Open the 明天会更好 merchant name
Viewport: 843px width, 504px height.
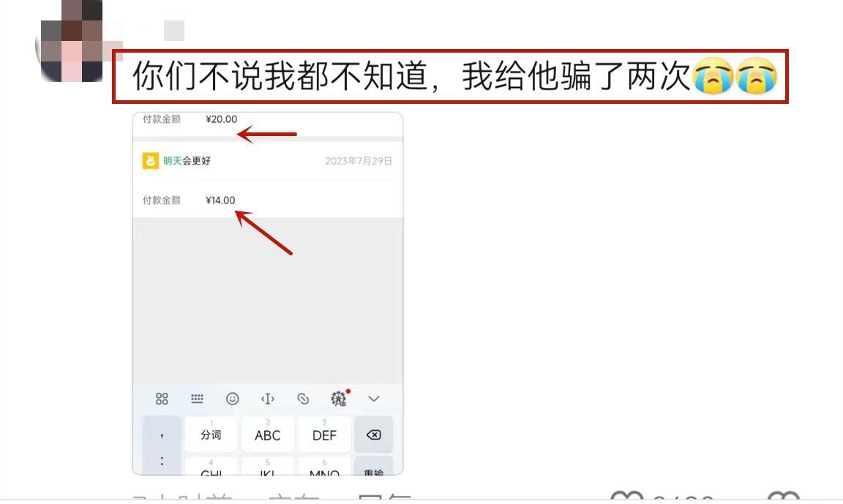point(187,161)
